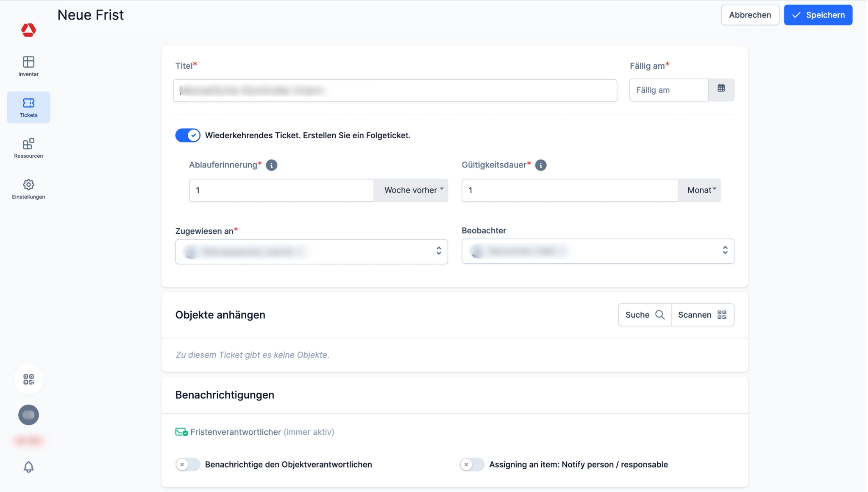Screen dimensions: 868x492
Task: Click the Ablauferinnerung info icon
Action: pos(272,165)
